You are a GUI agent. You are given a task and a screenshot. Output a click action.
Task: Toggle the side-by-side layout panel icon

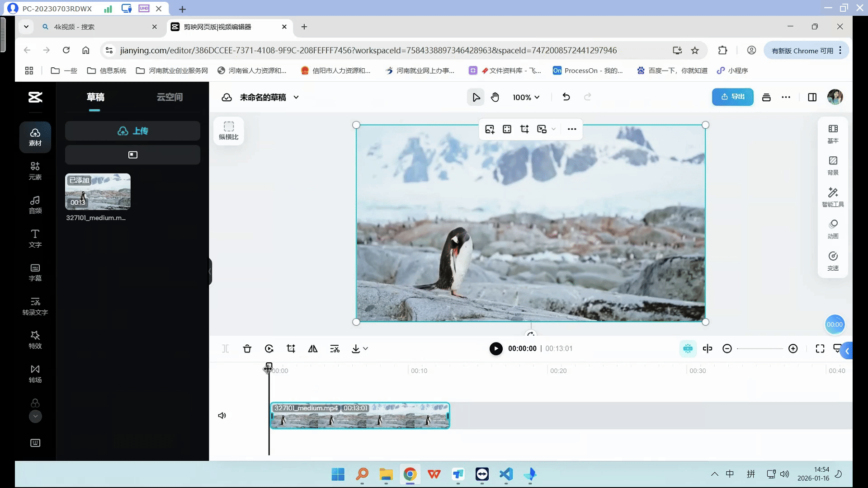click(x=812, y=97)
